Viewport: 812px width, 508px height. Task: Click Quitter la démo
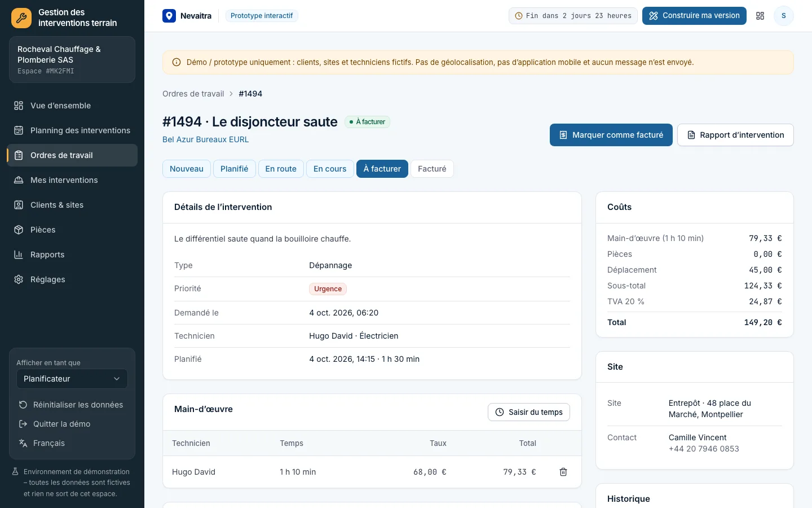(72, 424)
